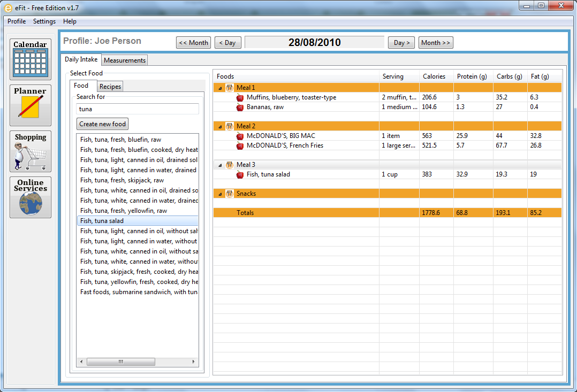The height and width of the screenshot is (392, 577).
Task: Select Fish, tuna, light, canned in water, without salt
Action: pyautogui.click(x=138, y=241)
